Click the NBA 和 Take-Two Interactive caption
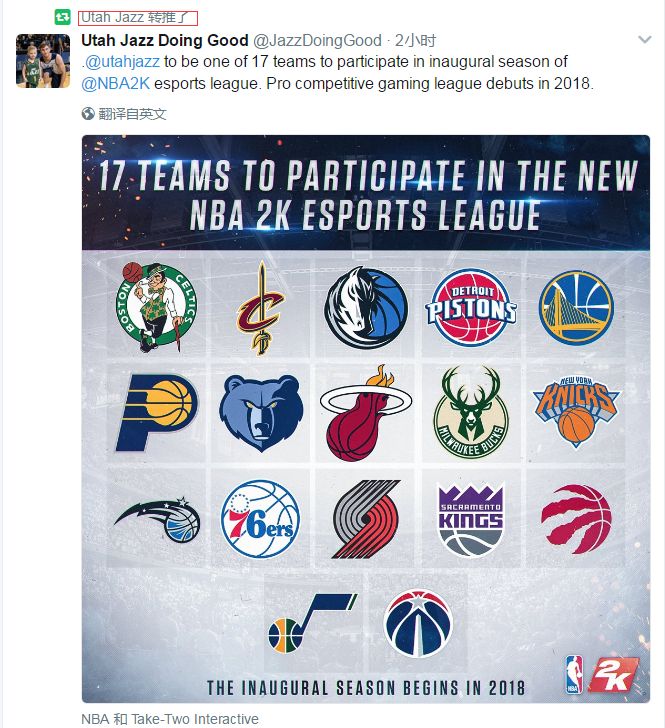Screen dimensions: 665x728 click(x=170, y=719)
